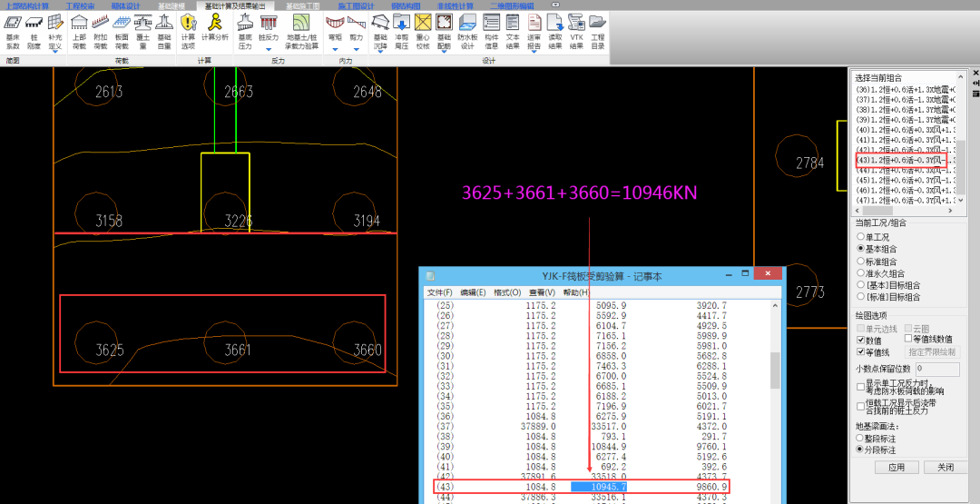This screenshot has height=504, width=980.
Task: Click the 冲剪局压 icon
Action: tap(401, 33)
